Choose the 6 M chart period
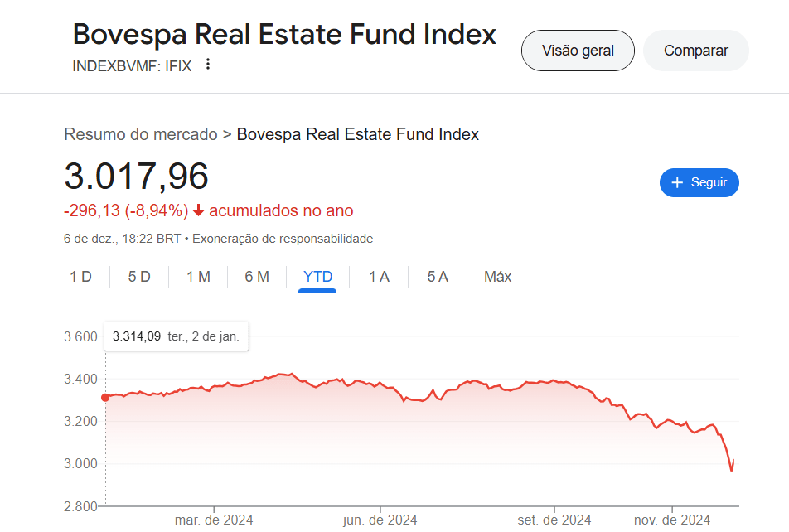The image size is (789, 532). pyautogui.click(x=257, y=277)
